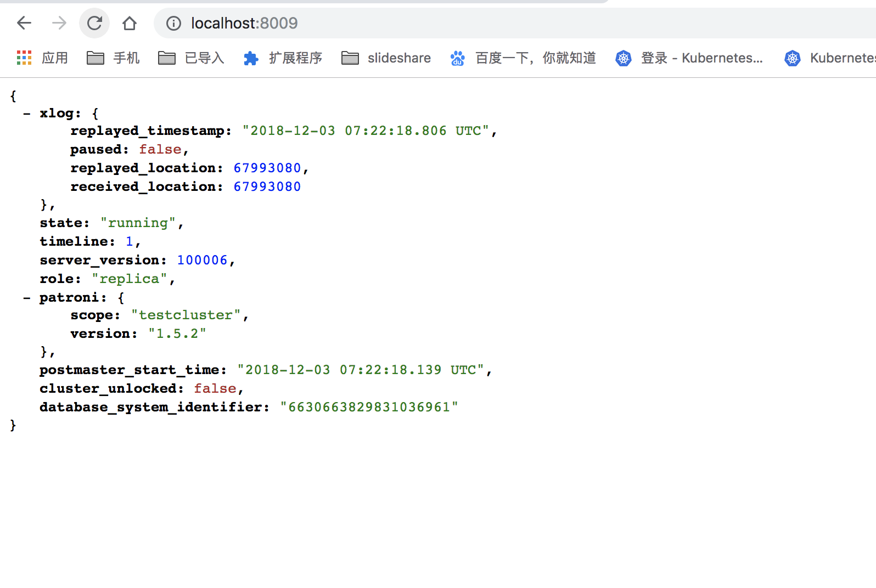Click the replayed_location value 67993080
The height and width of the screenshot is (588, 876).
267,168
